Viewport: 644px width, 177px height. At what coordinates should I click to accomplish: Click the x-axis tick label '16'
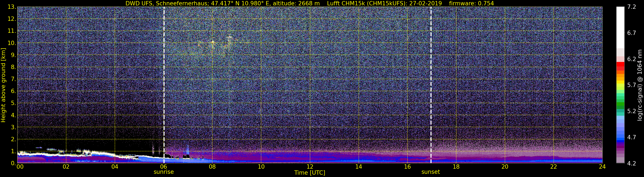coord(407,167)
